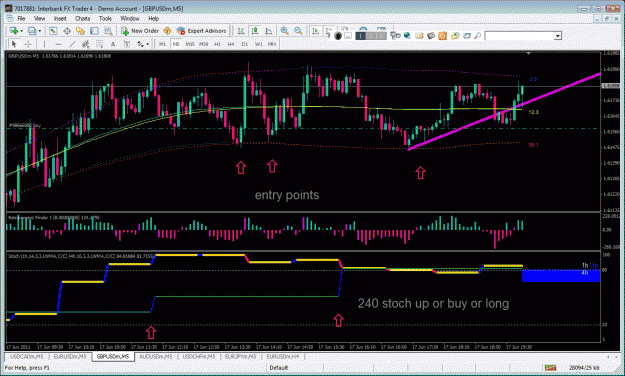Switch to candlestick chart icon
This screenshot has width=625, height=376.
[255, 31]
